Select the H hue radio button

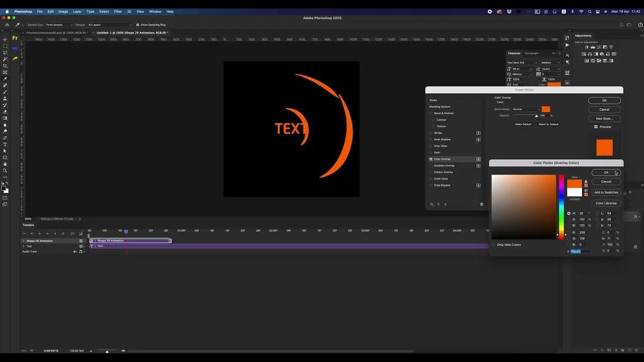click(569, 213)
